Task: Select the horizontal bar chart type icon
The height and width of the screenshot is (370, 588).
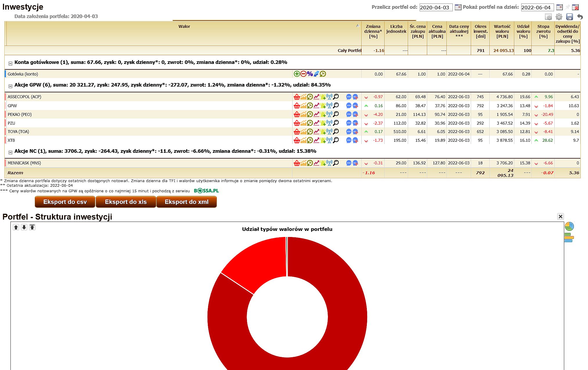Action: 569,238
